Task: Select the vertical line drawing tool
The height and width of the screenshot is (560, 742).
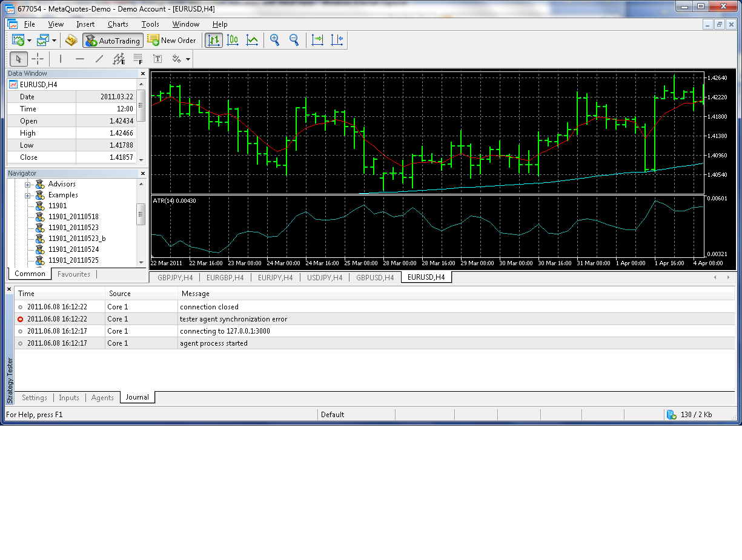Action: 60,59
